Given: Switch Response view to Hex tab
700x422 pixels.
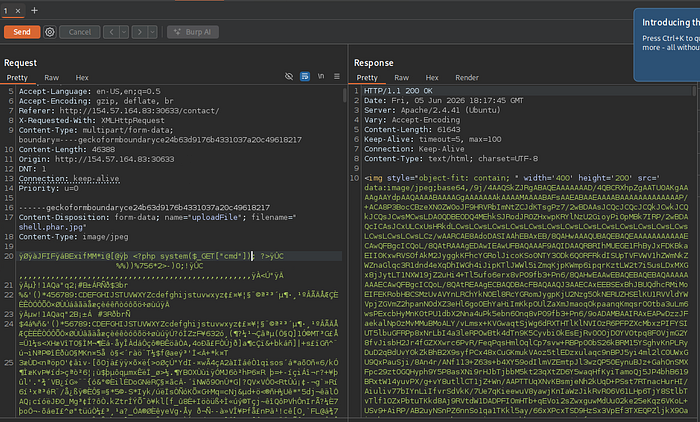Looking at the screenshot, I should (432, 78).
